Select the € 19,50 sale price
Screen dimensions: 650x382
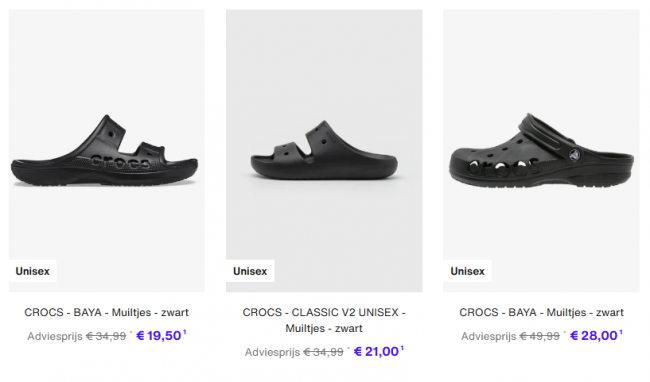coord(159,336)
